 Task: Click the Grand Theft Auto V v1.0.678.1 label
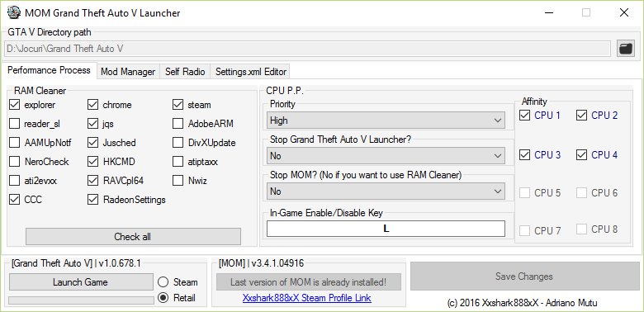tap(77, 263)
